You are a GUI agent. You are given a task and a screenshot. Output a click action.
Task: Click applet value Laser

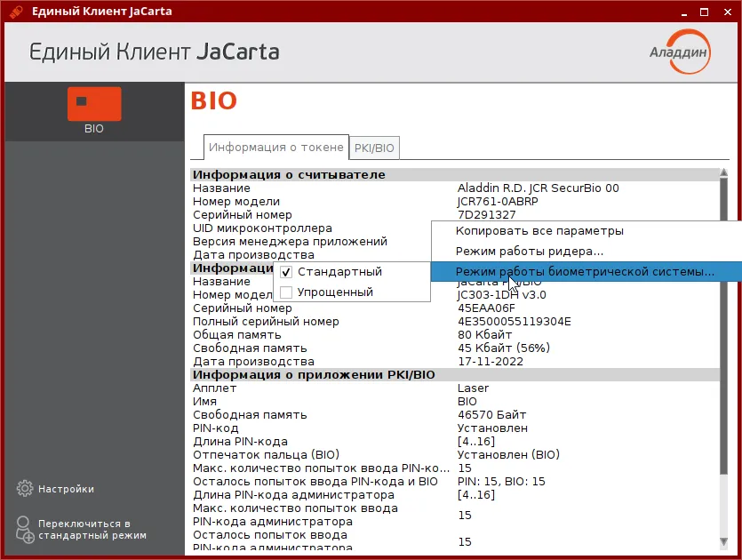(473, 388)
